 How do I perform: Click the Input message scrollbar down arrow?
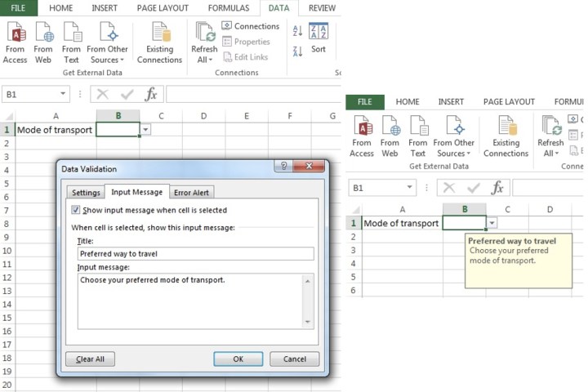(x=308, y=322)
